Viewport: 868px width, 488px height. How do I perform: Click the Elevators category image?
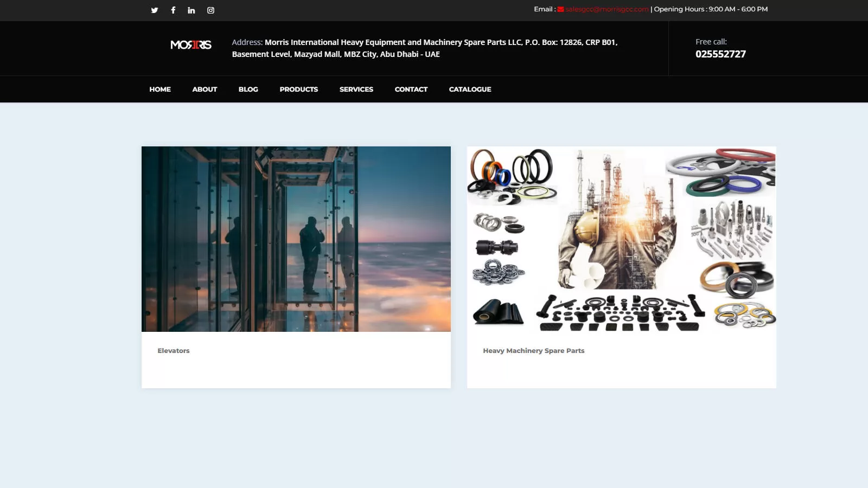click(x=296, y=239)
